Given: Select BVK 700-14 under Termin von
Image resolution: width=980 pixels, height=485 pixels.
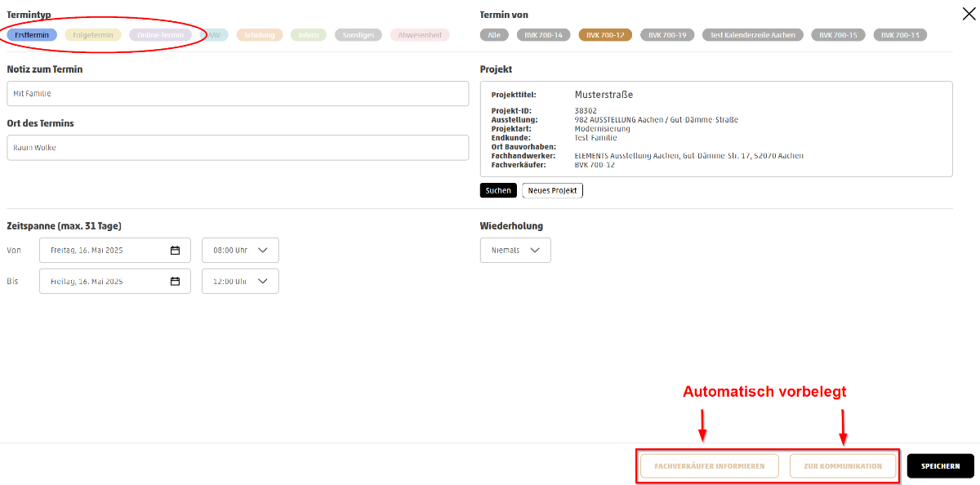Looking at the screenshot, I should [543, 35].
